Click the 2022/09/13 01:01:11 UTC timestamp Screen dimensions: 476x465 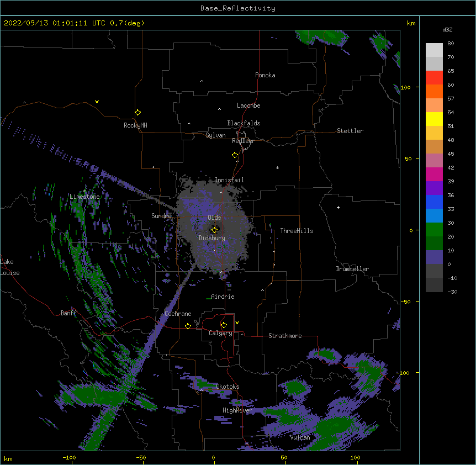tap(55, 23)
